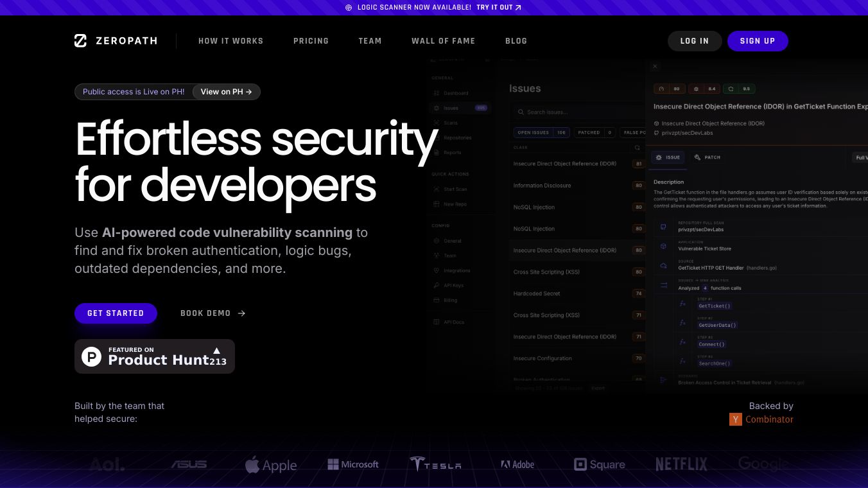Open the How It Works page
The height and width of the screenshot is (488, 868).
(x=231, y=41)
